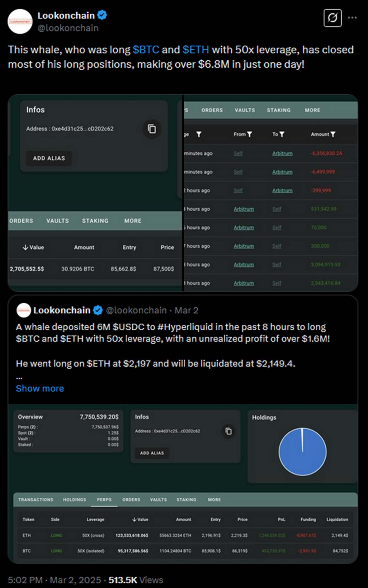Select the MORE tab above the Entry column

[x=133, y=221]
